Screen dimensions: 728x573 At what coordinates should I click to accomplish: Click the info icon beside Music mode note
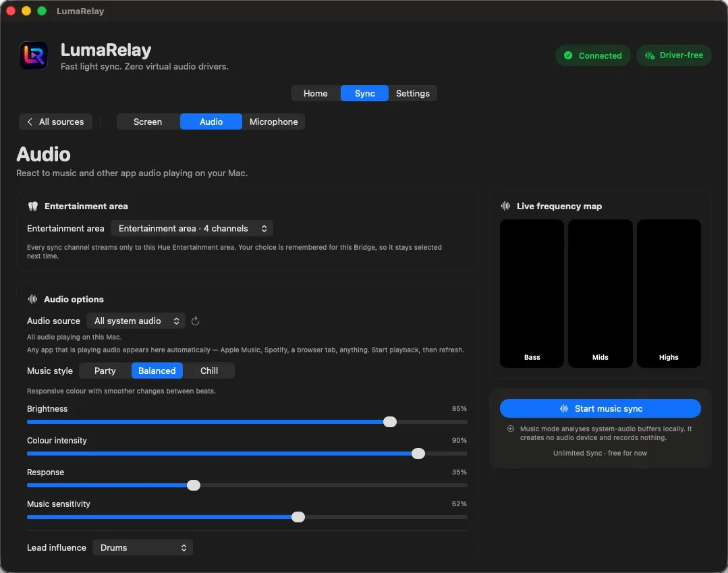pos(511,429)
